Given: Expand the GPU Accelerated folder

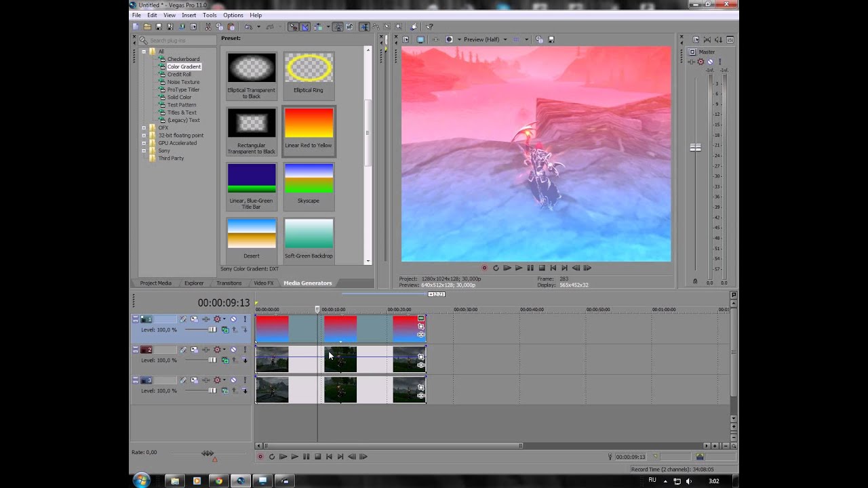Looking at the screenshot, I should [144, 143].
